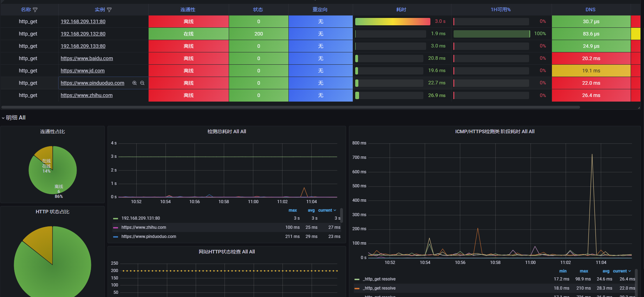Open link 192.168.209.131:80
644x297 pixels.
[x=83, y=21]
